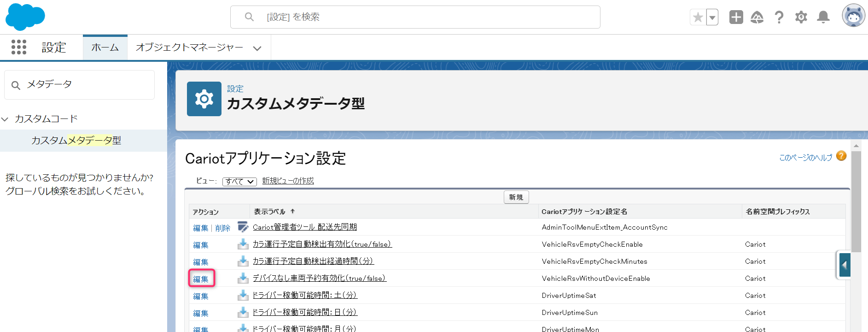Open ドライバー稼働可能時間: 土(分) link
Screen dimensions: 868x332
pos(305,295)
